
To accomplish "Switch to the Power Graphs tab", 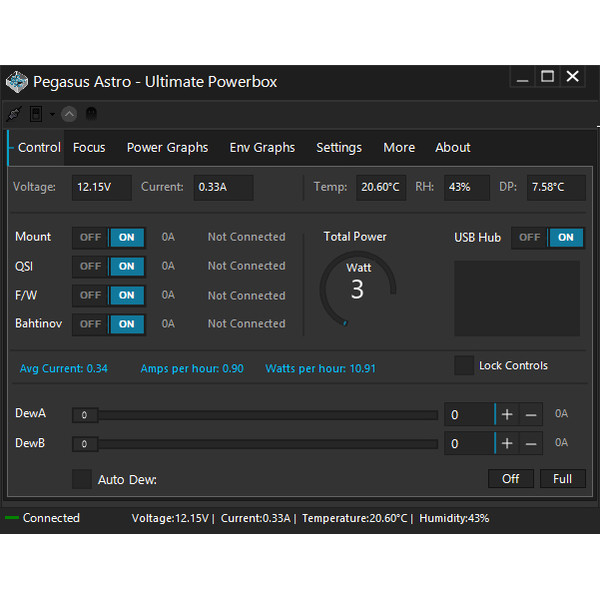I will pos(167,147).
